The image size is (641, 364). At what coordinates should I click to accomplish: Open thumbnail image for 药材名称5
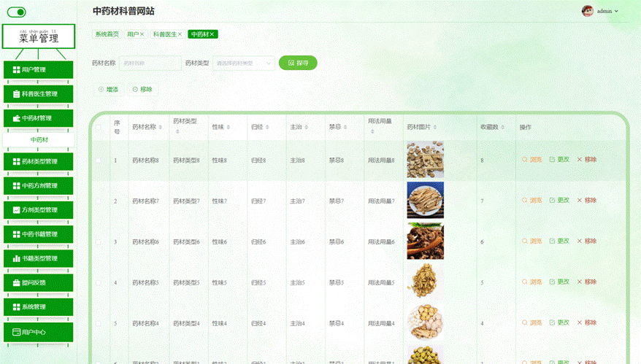pyautogui.click(x=425, y=282)
